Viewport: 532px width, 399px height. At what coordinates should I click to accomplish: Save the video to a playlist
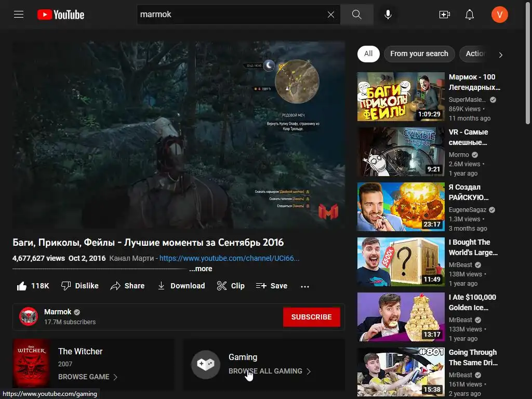(271, 286)
